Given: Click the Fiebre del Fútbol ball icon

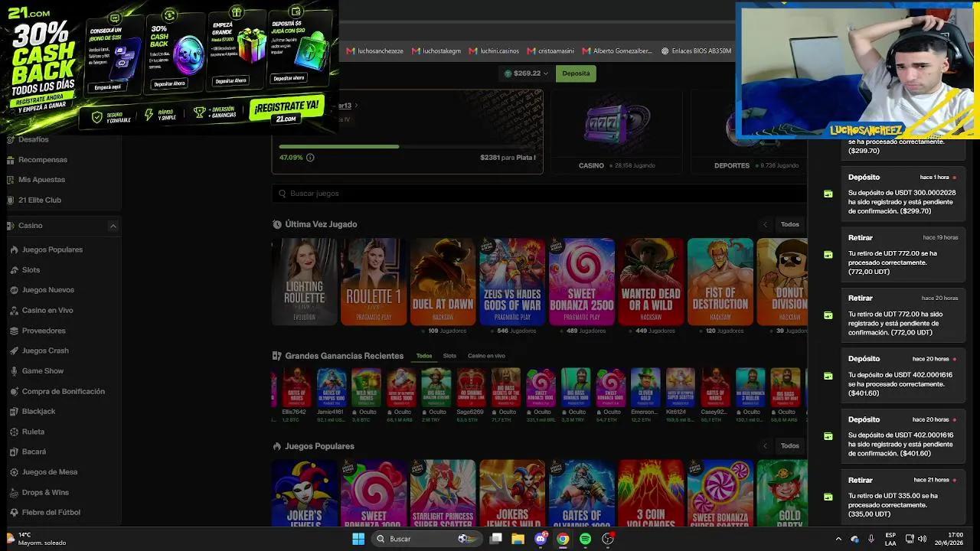Looking at the screenshot, I should 15,513.
